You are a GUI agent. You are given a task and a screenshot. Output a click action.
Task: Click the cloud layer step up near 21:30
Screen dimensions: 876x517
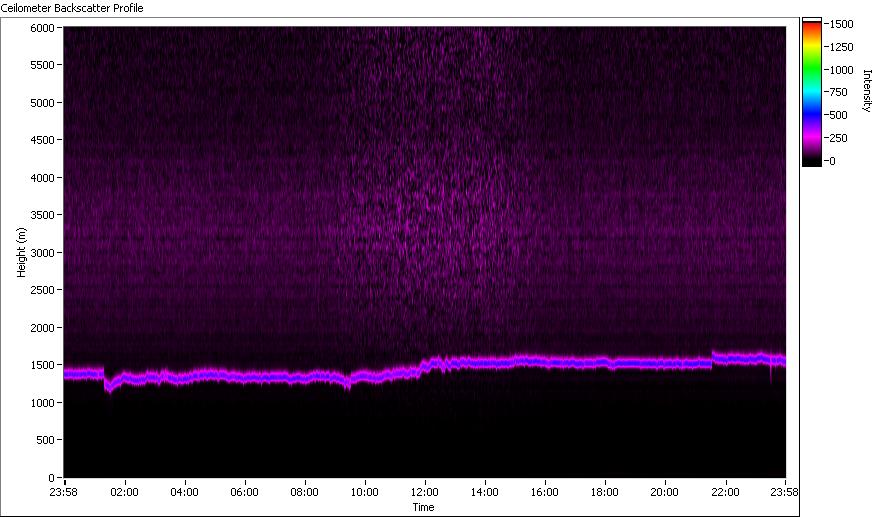point(712,361)
